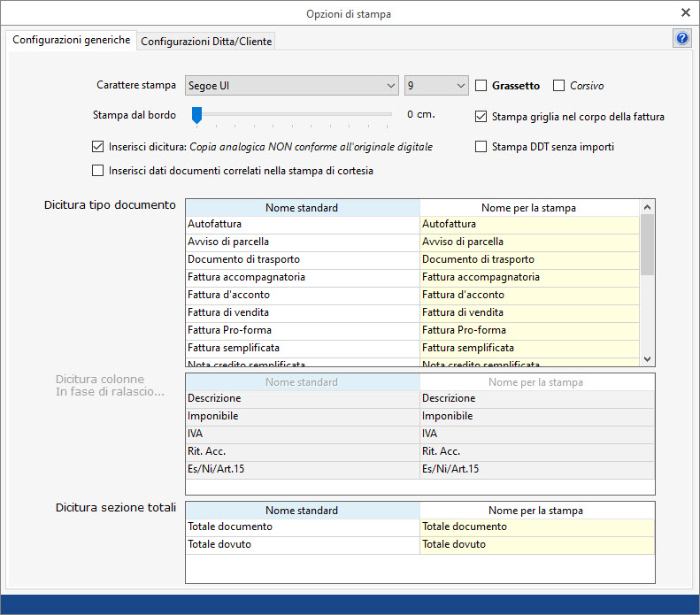This screenshot has width=700, height=615.
Task: Click Imponibile in colonne print-name column
Action: point(537,417)
